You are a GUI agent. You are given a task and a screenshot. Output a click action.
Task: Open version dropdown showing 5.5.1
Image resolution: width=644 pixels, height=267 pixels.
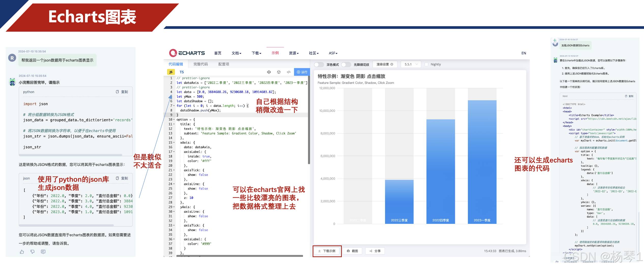[x=411, y=64]
